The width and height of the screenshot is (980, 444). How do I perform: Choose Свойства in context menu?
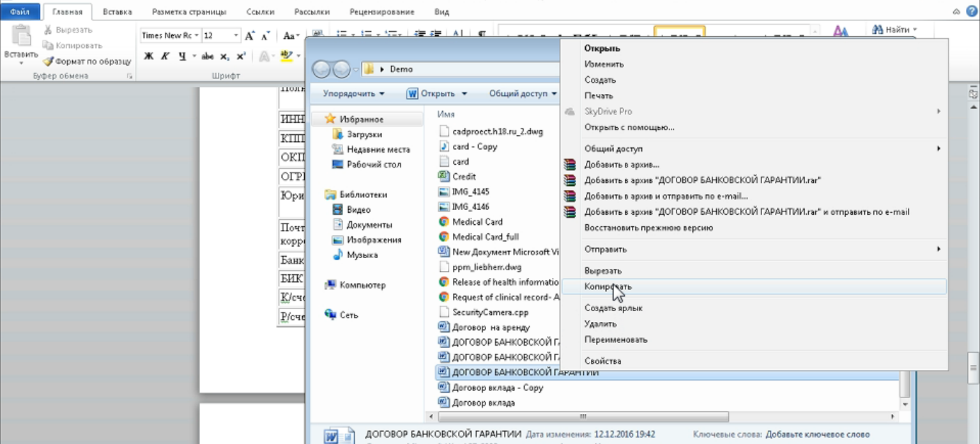pyautogui.click(x=754, y=361)
